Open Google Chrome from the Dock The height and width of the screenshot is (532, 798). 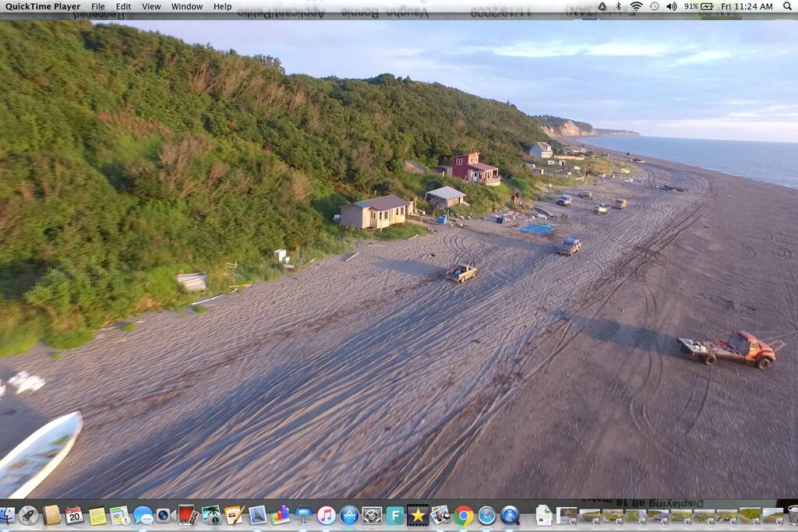(x=464, y=516)
